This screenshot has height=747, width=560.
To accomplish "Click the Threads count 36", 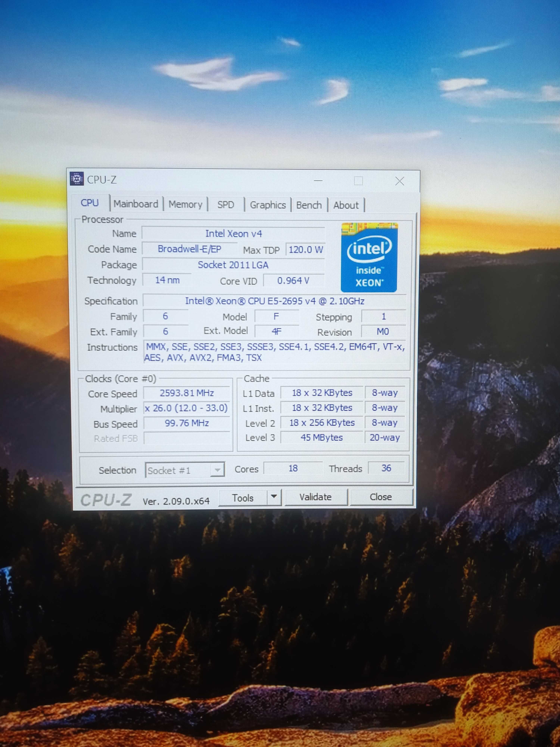I will click(x=386, y=468).
